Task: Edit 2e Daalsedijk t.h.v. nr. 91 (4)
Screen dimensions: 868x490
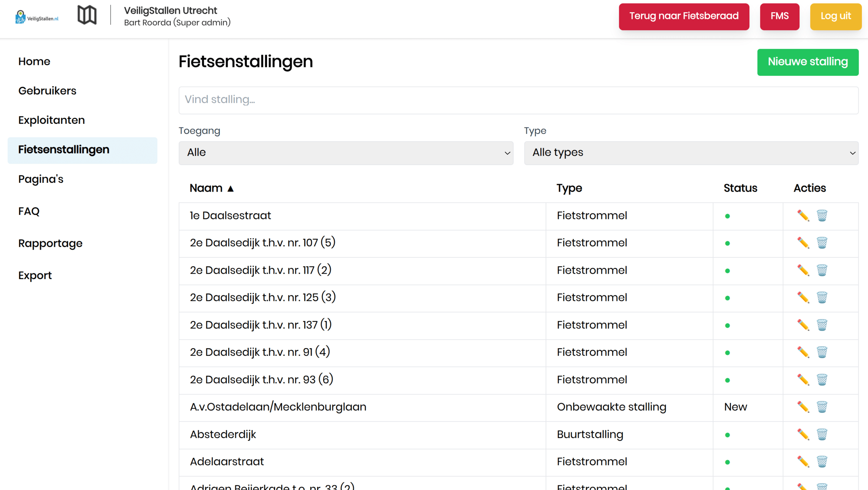Action: (x=803, y=352)
